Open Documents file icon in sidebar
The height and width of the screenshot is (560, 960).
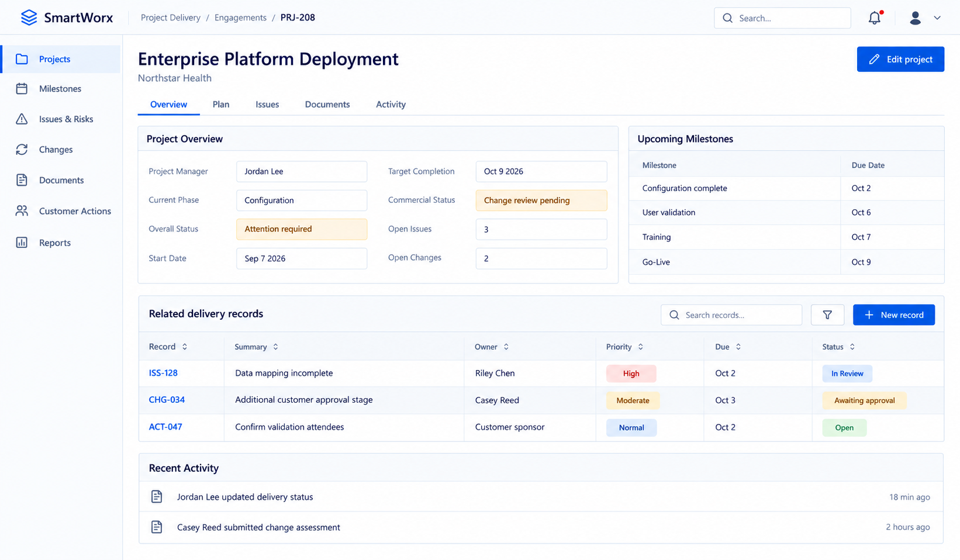22,180
